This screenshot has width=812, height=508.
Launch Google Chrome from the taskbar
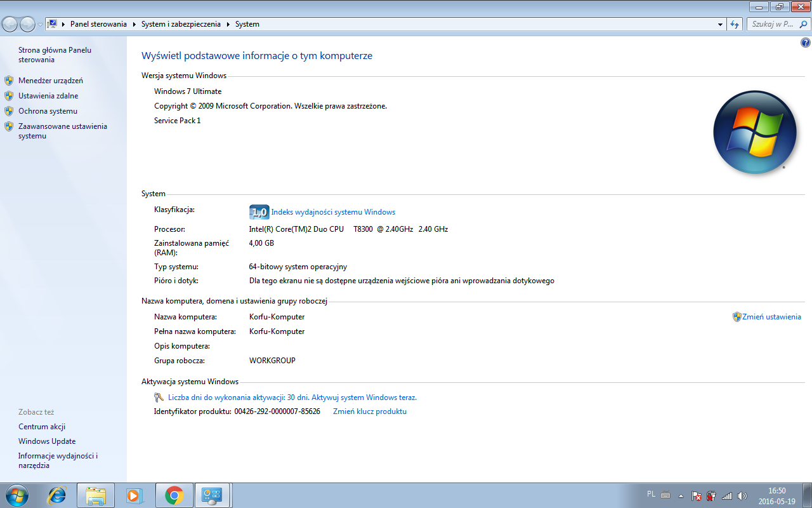174,495
